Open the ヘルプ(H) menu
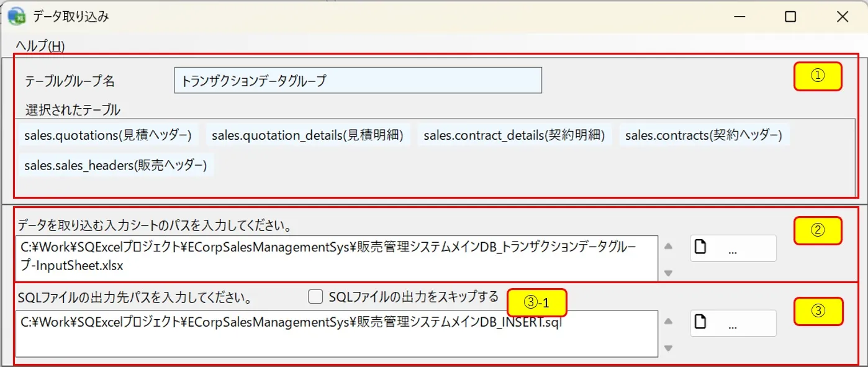The image size is (868, 367). pyautogui.click(x=40, y=45)
